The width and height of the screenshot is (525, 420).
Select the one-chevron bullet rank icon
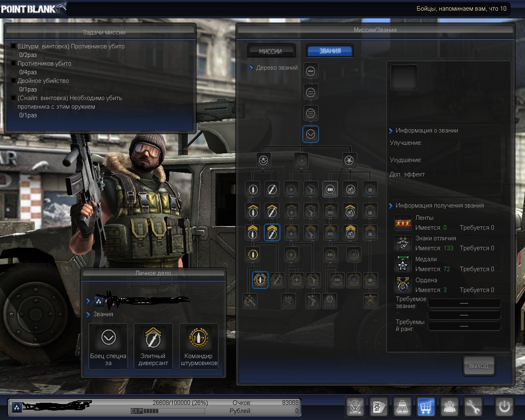pyautogui.click(x=253, y=211)
